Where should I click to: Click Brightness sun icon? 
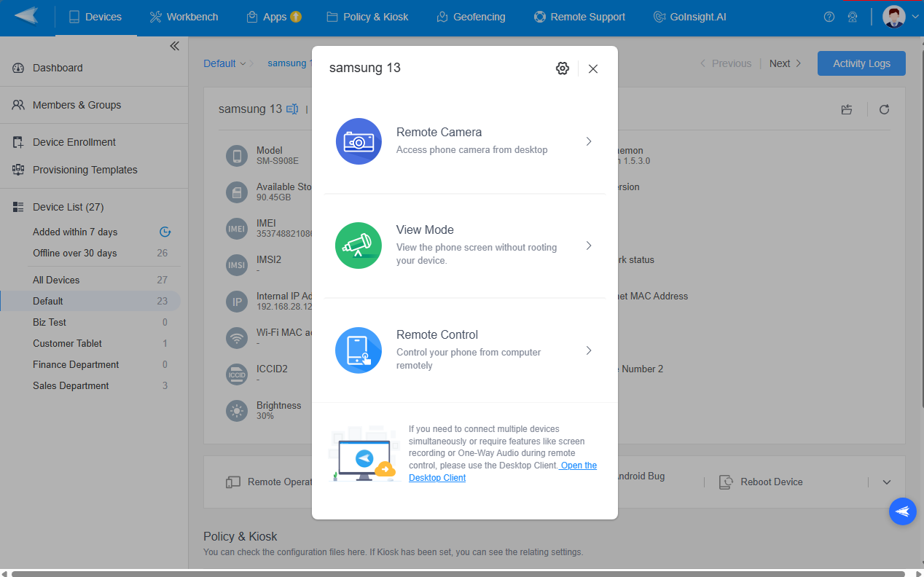[236, 410]
